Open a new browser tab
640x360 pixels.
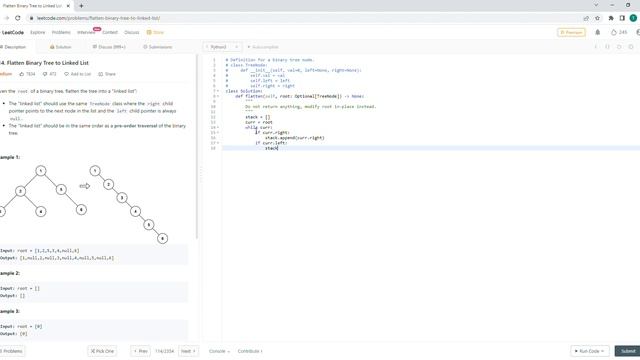[81, 6]
